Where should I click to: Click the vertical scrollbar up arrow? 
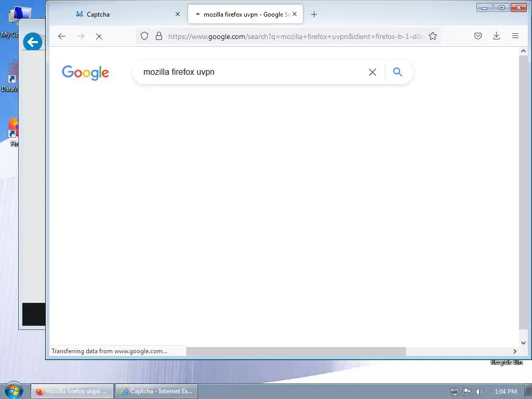523,51
